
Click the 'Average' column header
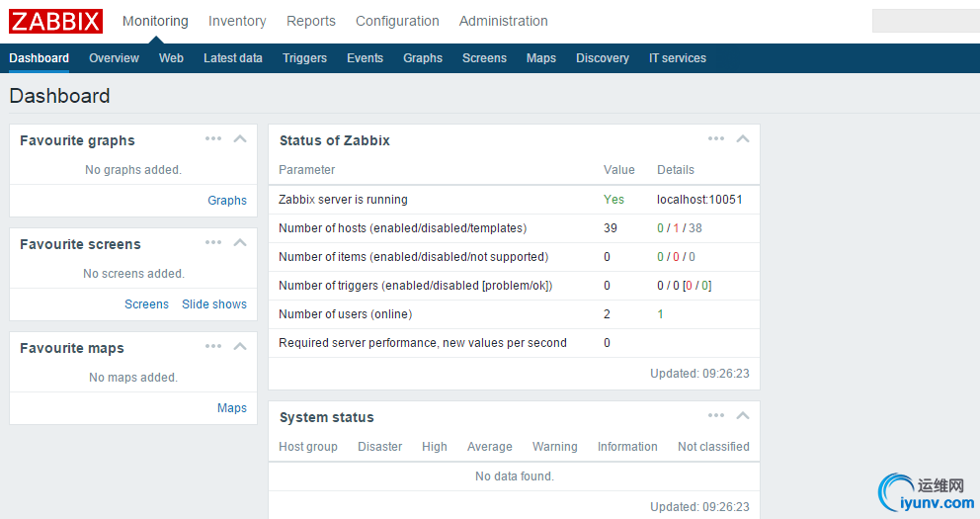489,447
